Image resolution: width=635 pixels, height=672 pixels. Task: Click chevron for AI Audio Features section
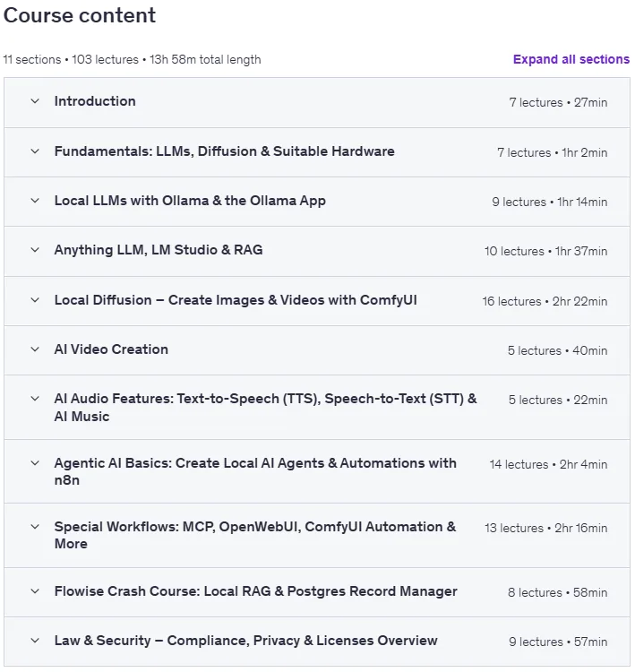pos(35,399)
